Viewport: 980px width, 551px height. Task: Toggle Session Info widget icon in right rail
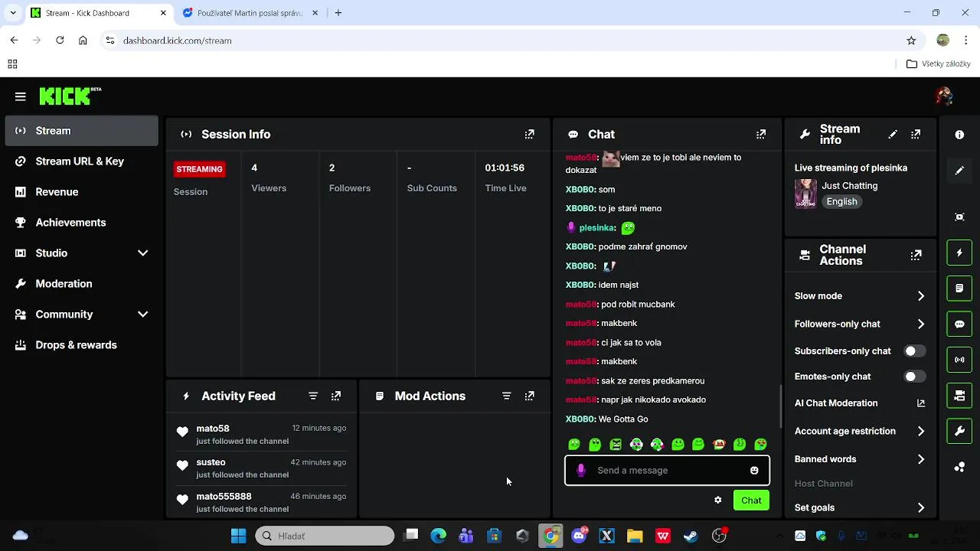pyautogui.click(x=959, y=360)
